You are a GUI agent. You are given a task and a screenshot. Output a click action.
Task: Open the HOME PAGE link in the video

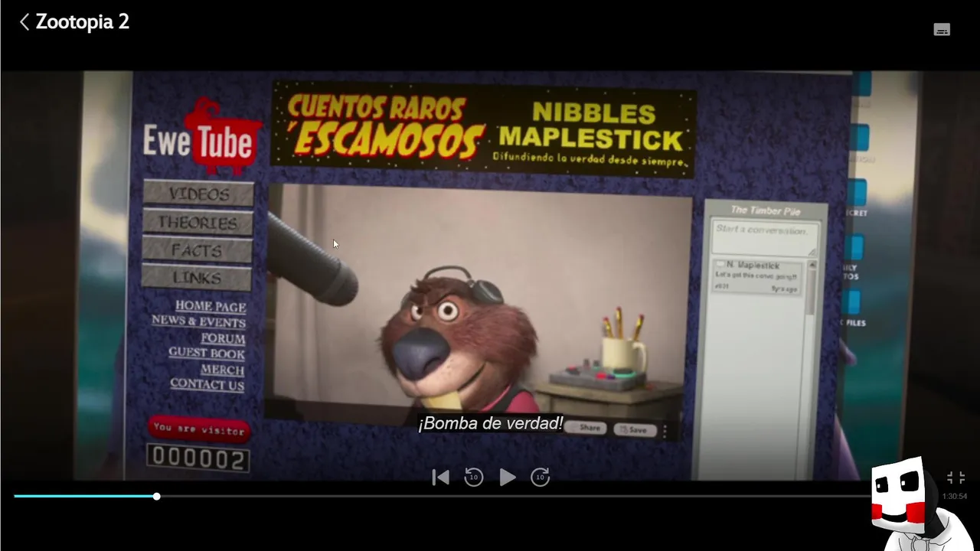(211, 307)
